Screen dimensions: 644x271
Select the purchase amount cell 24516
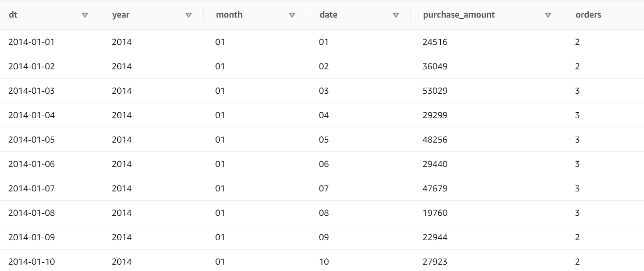[435, 42]
